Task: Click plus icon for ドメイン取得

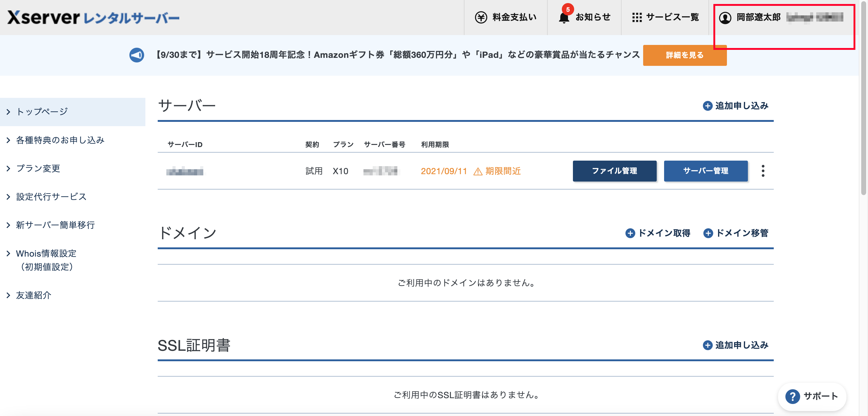Action: coord(630,233)
